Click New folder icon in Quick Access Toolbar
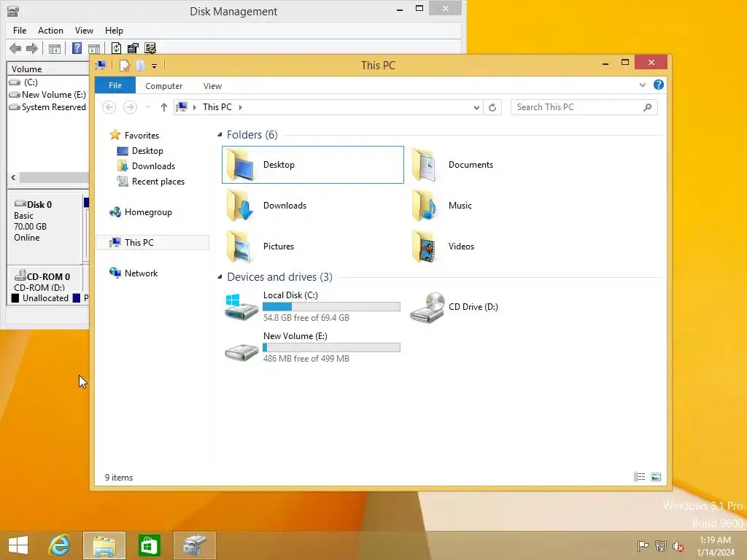The height and width of the screenshot is (560, 747). [140, 66]
